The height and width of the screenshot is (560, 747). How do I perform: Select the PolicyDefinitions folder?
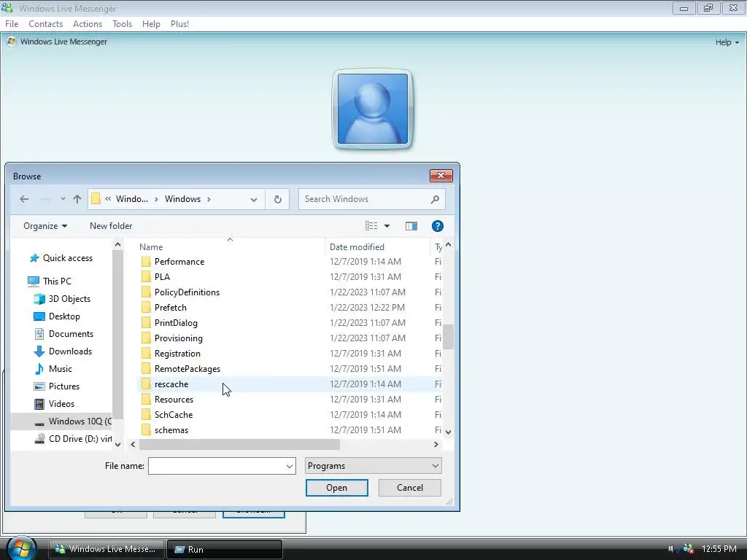pyautogui.click(x=187, y=292)
